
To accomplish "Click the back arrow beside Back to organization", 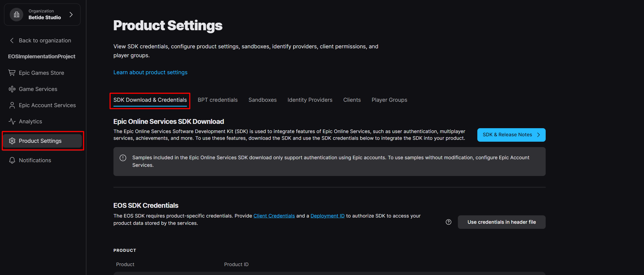I will 12,40.
